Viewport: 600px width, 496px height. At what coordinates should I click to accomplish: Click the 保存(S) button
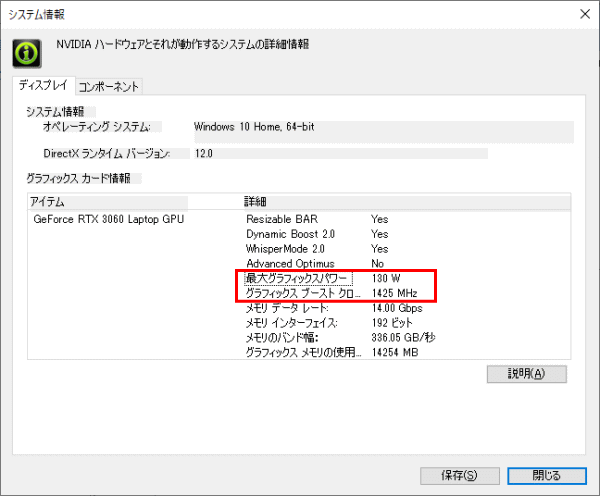click(460, 476)
